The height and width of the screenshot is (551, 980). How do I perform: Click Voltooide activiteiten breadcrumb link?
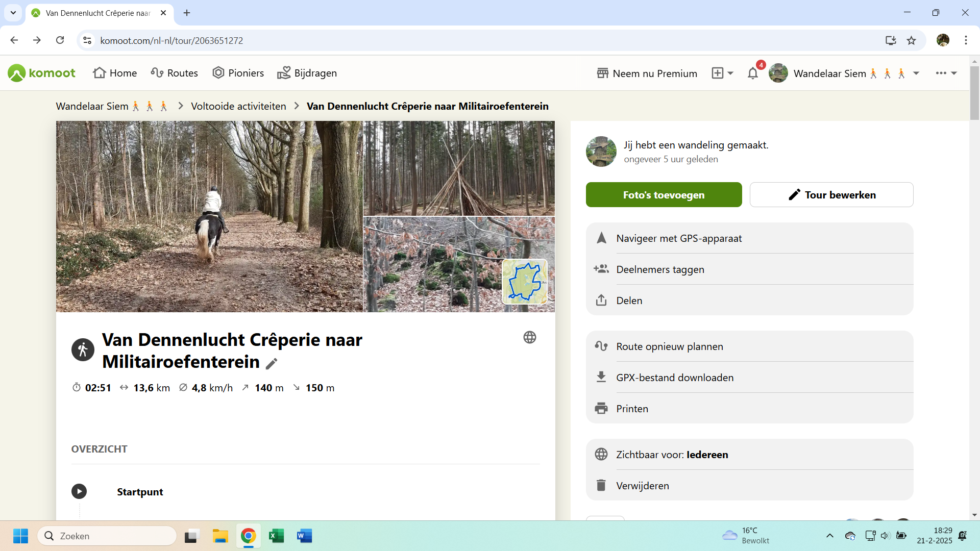coord(238,106)
